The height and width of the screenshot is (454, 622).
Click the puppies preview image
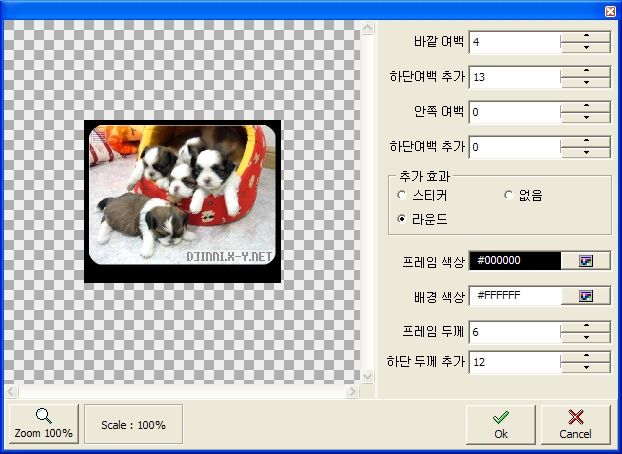pos(182,201)
